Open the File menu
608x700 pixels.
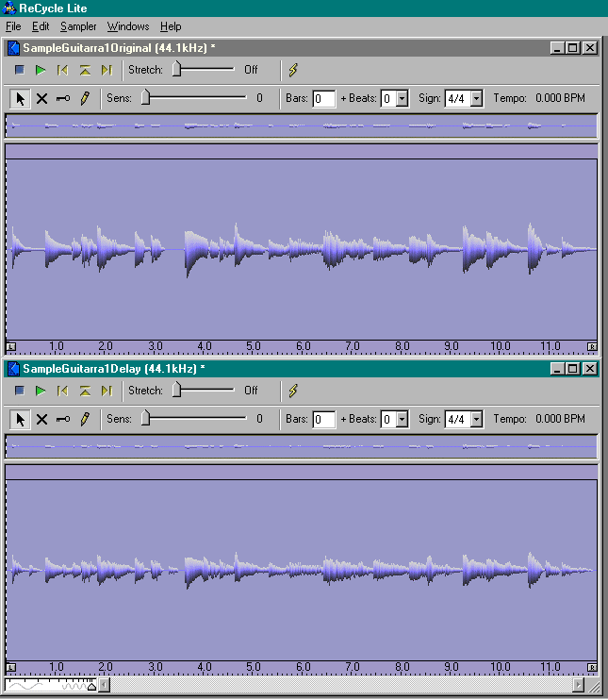[13, 26]
